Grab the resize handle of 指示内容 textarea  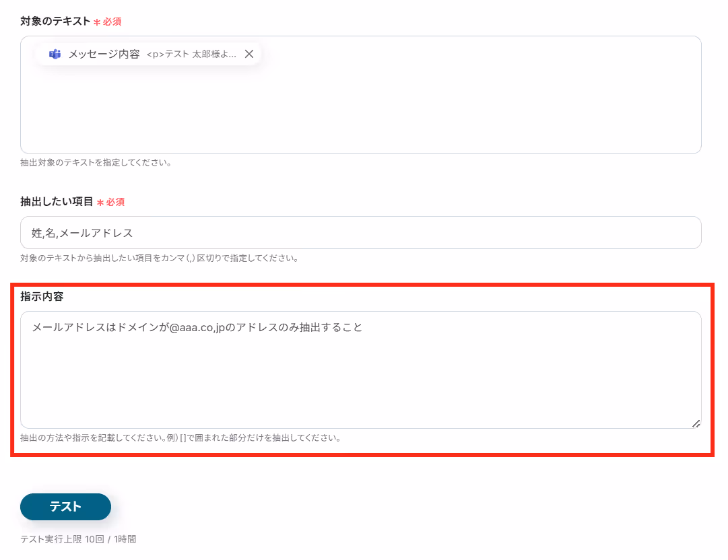click(x=696, y=423)
